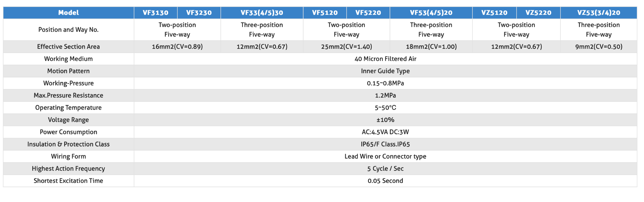Select the VZ5220 column header
The image size is (644, 202).
[x=538, y=13]
